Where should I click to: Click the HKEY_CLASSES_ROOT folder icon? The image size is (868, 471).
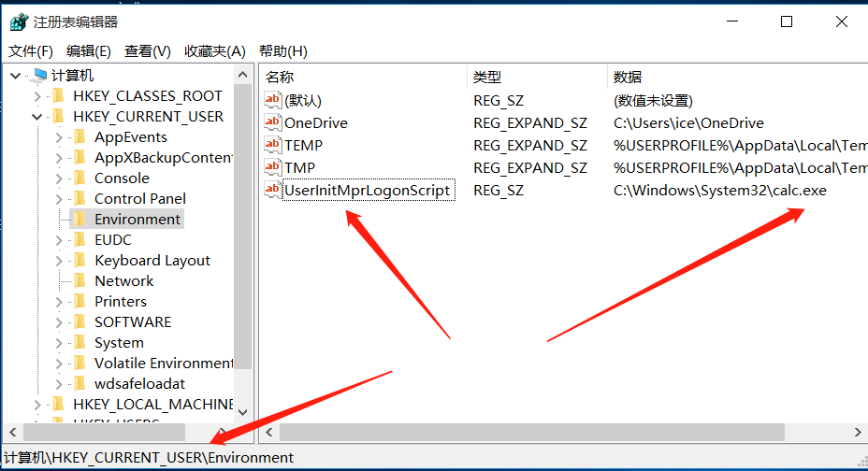(58, 95)
